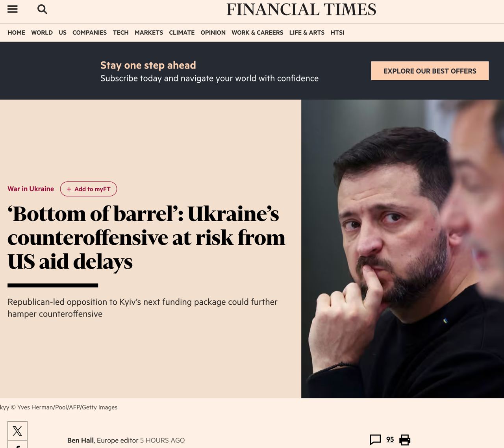504x448 pixels.
Task: Open the War in Ukraine topic link
Action: pyautogui.click(x=31, y=189)
